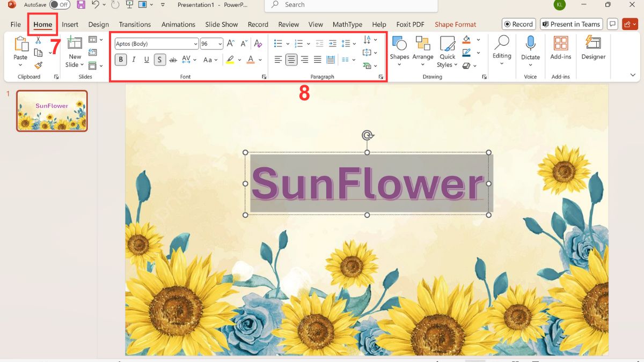Toggle bulleted list
Screen dimensions: 644x362
pos(278,43)
